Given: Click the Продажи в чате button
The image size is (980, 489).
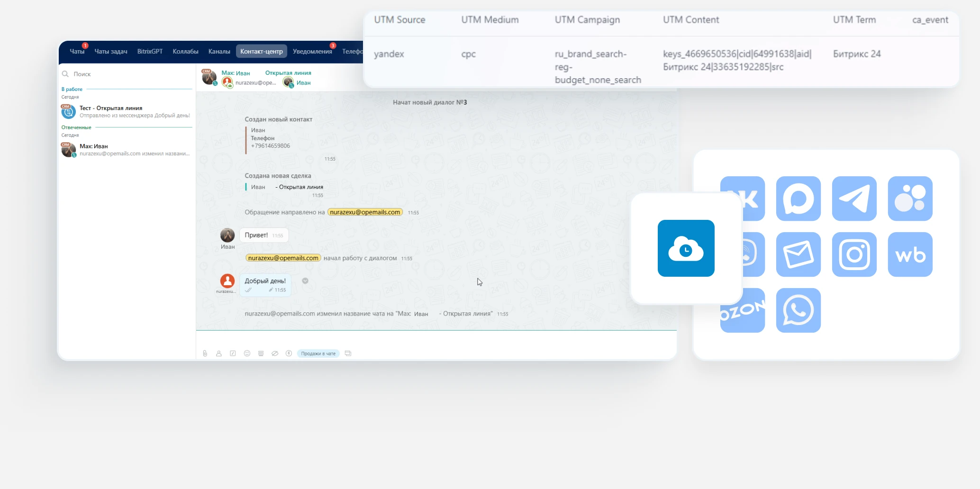Looking at the screenshot, I should coord(318,353).
